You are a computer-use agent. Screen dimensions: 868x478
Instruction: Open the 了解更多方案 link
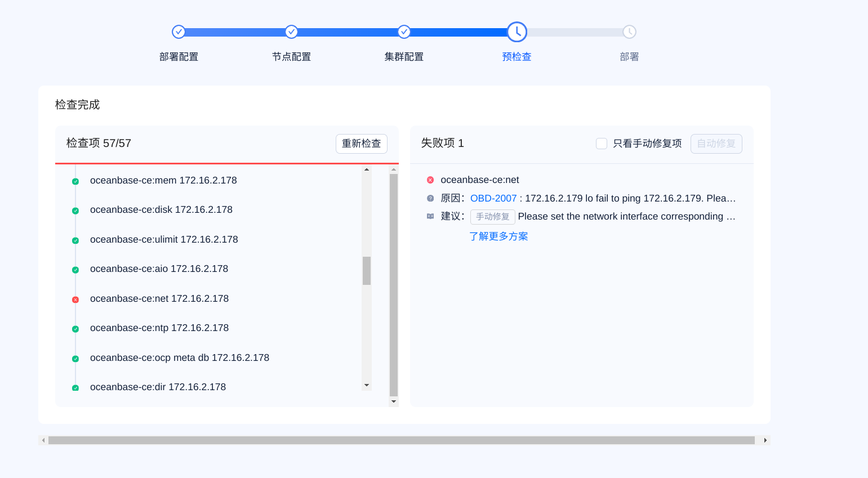click(x=498, y=236)
